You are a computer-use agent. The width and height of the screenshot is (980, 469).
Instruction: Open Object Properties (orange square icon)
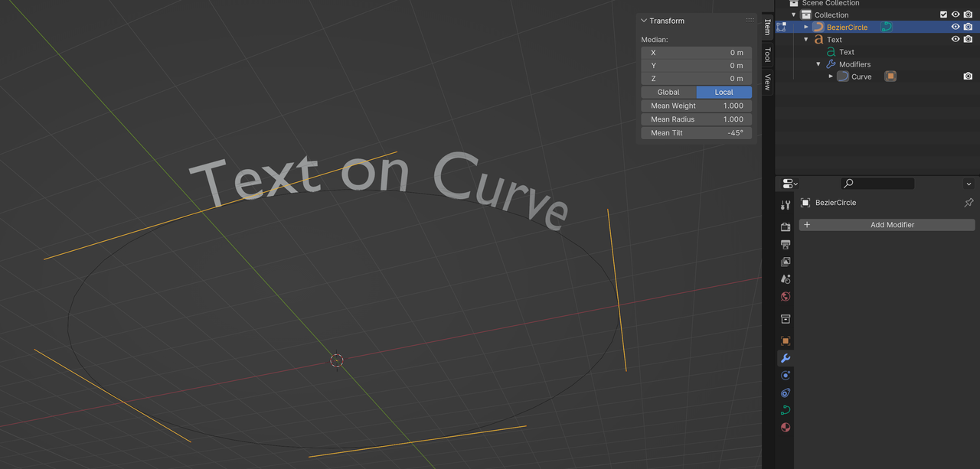pyautogui.click(x=785, y=340)
